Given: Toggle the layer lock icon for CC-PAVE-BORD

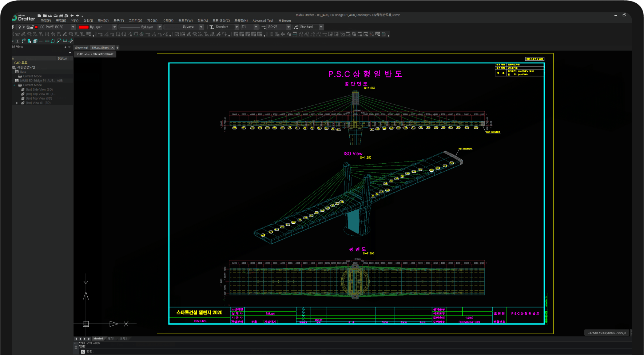Looking at the screenshot, I should [32, 27].
